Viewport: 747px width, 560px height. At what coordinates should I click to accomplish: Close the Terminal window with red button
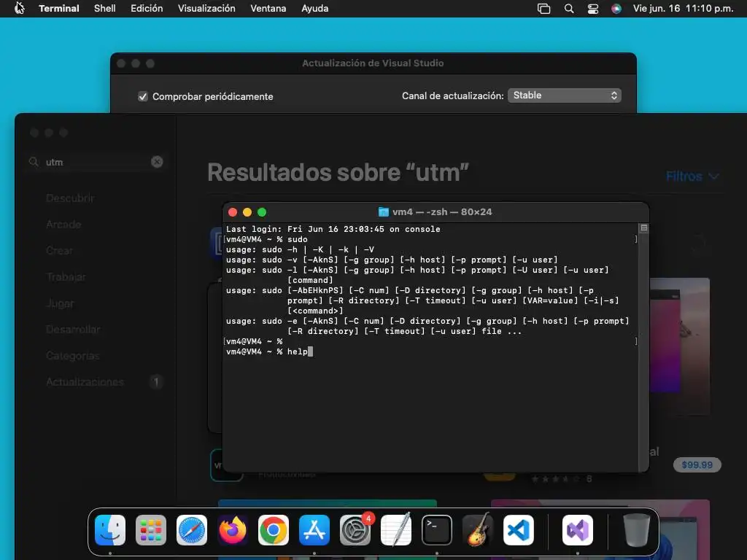233,212
